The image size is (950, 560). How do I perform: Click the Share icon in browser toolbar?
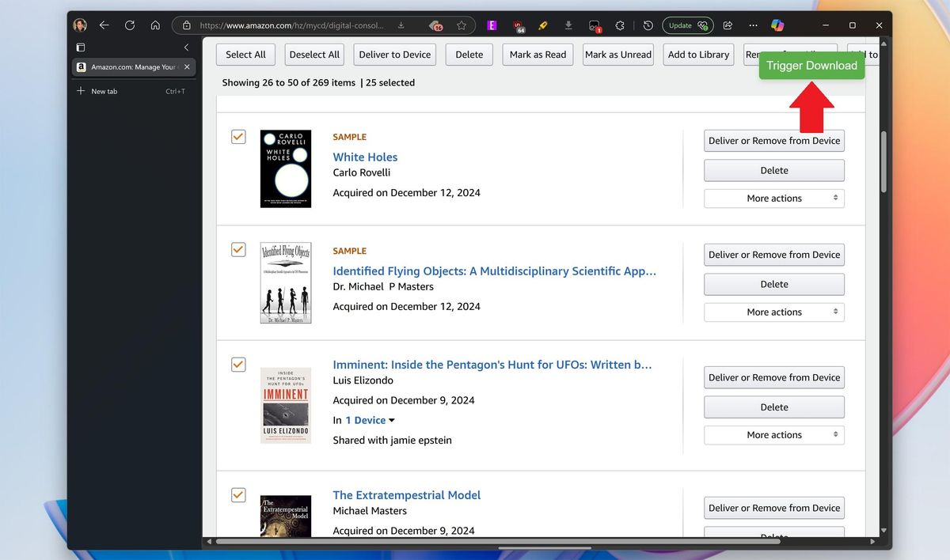pyautogui.click(x=728, y=25)
